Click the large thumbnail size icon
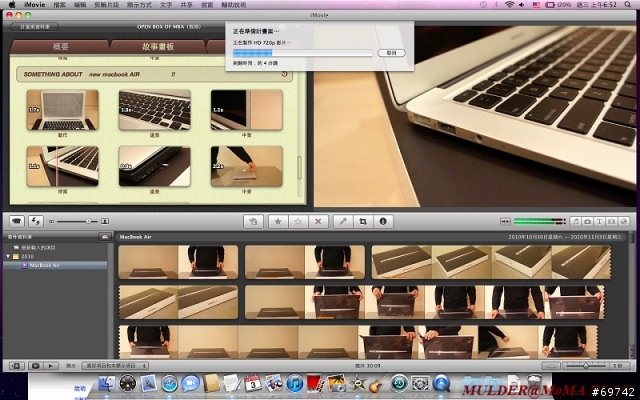This screenshot has width=640, height=400. click(x=105, y=221)
